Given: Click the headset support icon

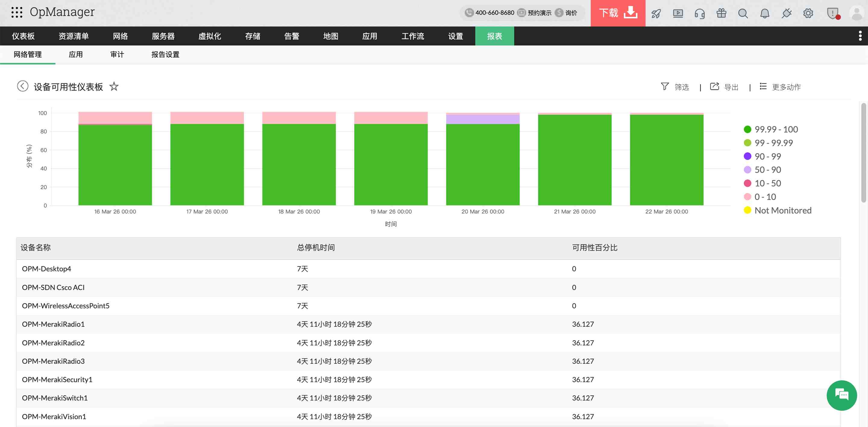Looking at the screenshot, I should coord(700,14).
